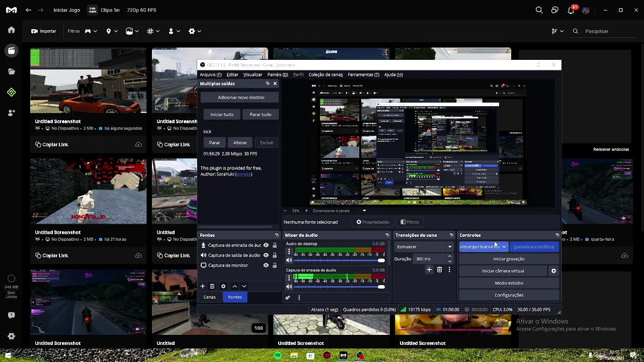Viewport: 644px width, 362px height.
Task: Add a scene transition with the plus icon
Action: point(429,269)
